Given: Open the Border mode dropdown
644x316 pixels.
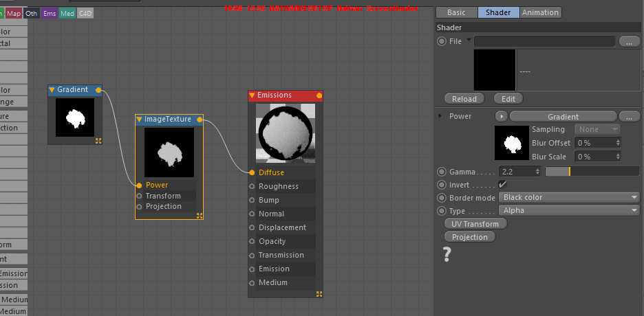Looking at the screenshot, I should [x=569, y=198].
